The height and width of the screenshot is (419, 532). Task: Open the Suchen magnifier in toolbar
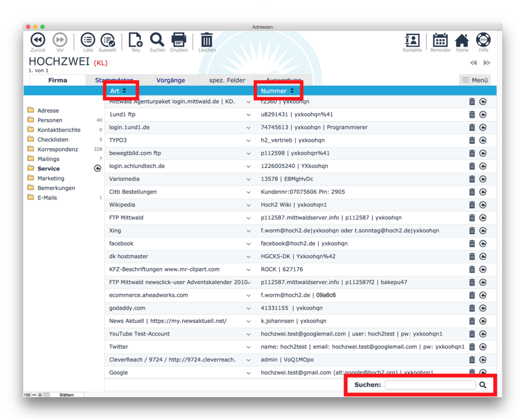pos(157,40)
